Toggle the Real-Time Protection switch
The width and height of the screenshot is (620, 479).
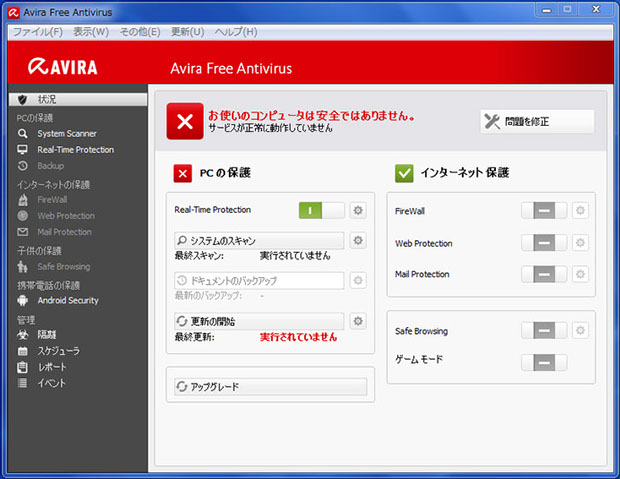321,210
